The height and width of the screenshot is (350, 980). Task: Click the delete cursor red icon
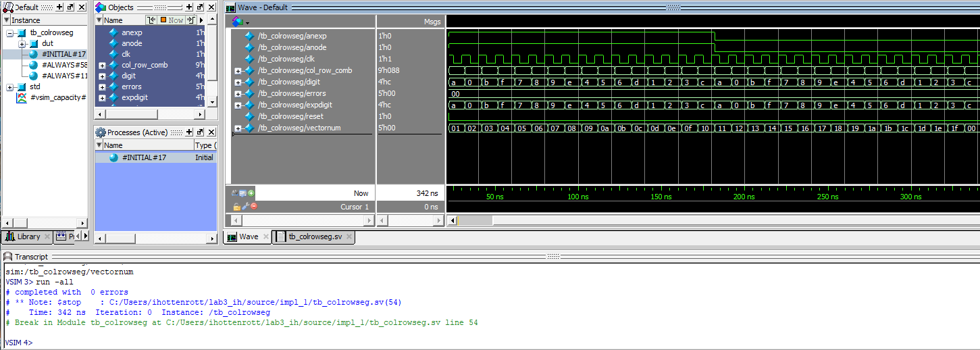coord(254,206)
